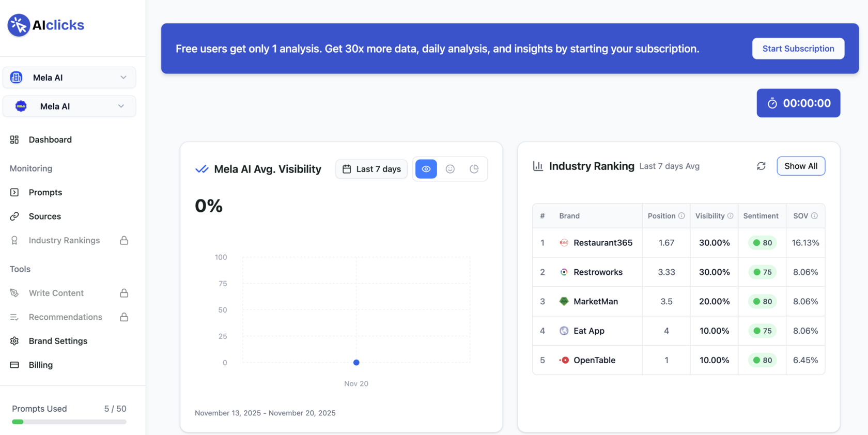Open the Mela AI brand dropdown
The image size is (868, 435).
69,106
